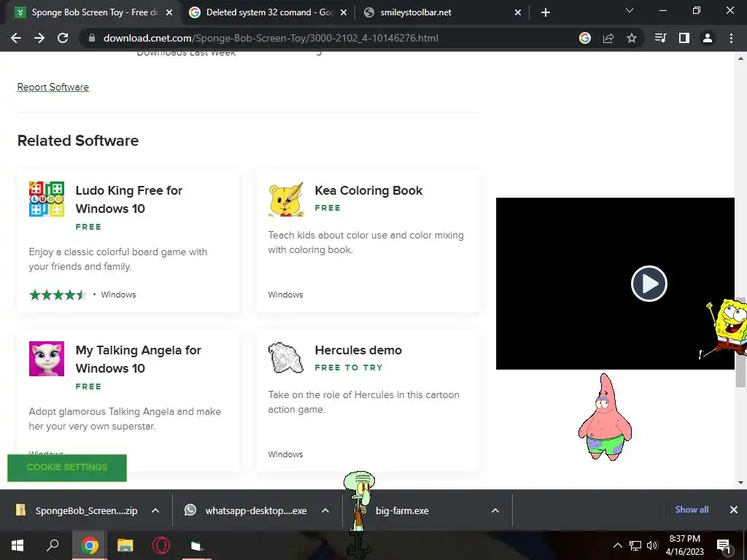Open the taskbar clock and date
This screenshot has height=560, width=747.
(x=684, y=545)
